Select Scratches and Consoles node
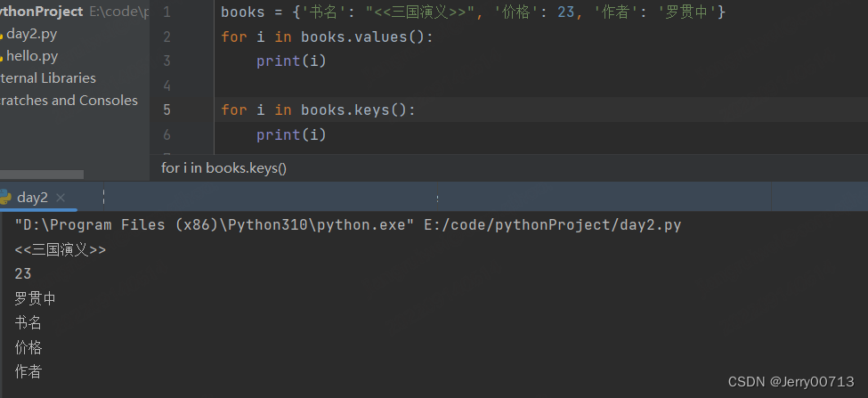 tap(69, 101)
